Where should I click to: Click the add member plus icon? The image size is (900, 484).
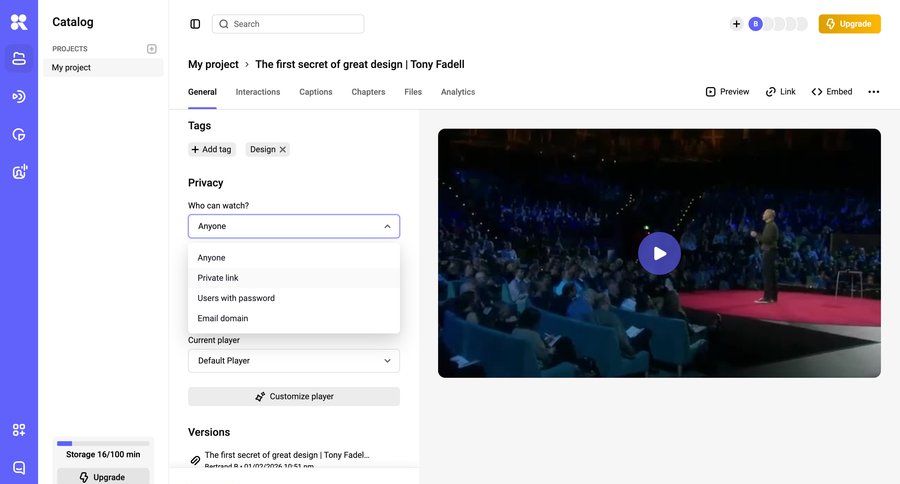point(736,24)
